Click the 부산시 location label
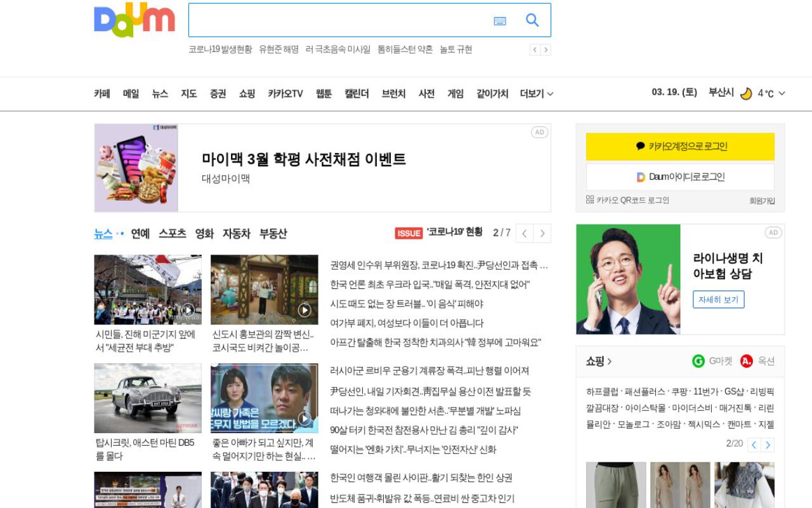Viewport: 812px width, 508px height. tap(721, 93)
